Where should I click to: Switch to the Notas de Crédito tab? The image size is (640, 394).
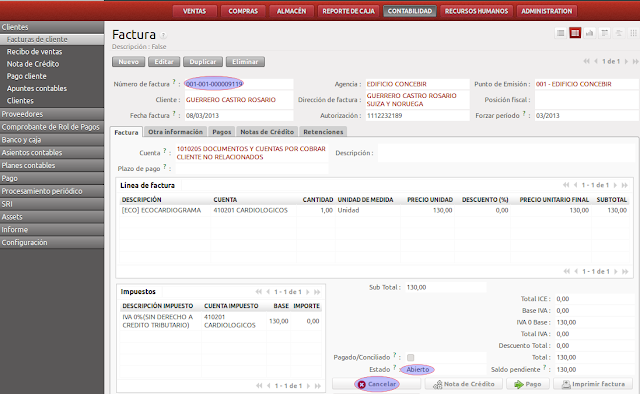(267, 131)
